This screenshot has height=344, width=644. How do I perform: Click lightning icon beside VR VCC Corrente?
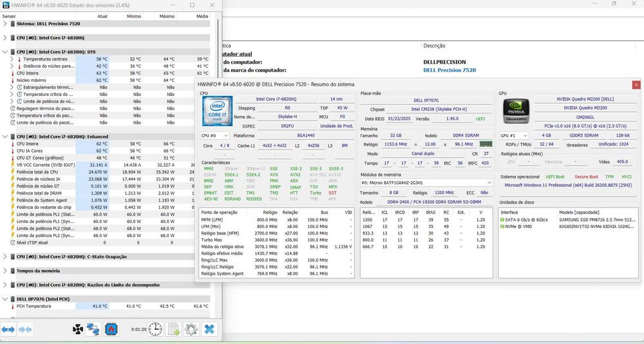click(x=12, y=165)
